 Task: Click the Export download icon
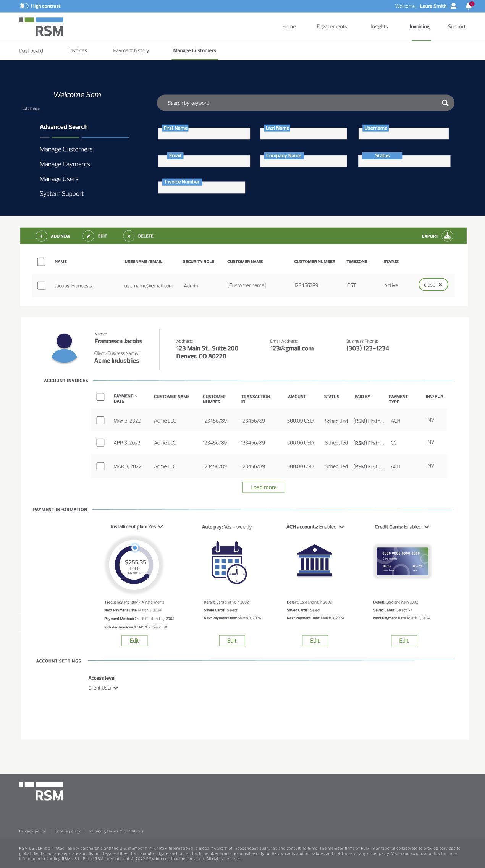point(447,236)
